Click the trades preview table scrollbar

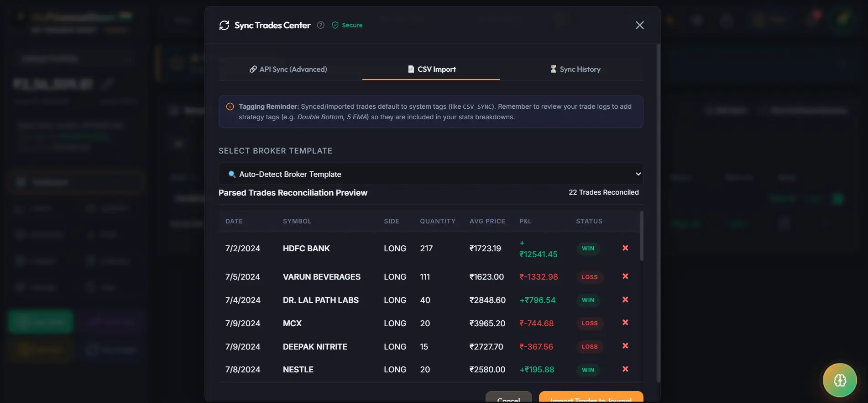(x=642, y=236)
